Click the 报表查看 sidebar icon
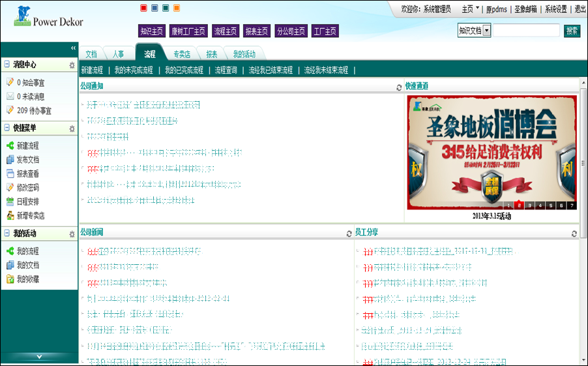 click(10, 174)
